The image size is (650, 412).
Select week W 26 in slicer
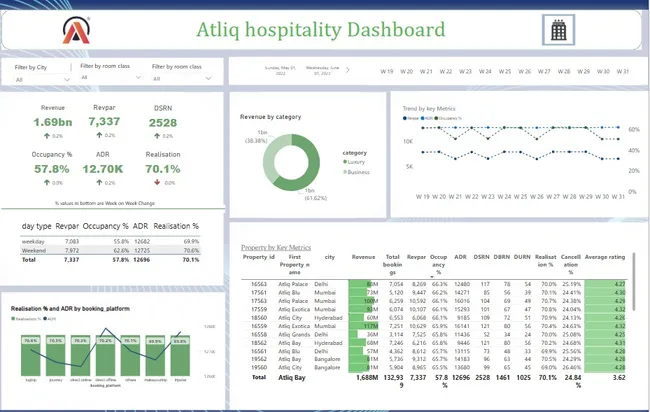coord(524,71)
